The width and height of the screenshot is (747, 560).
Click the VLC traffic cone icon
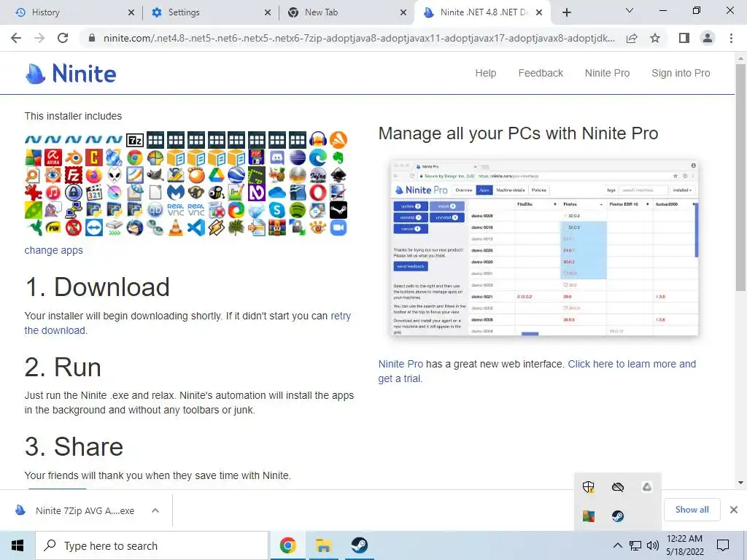[x=176, y=227]
